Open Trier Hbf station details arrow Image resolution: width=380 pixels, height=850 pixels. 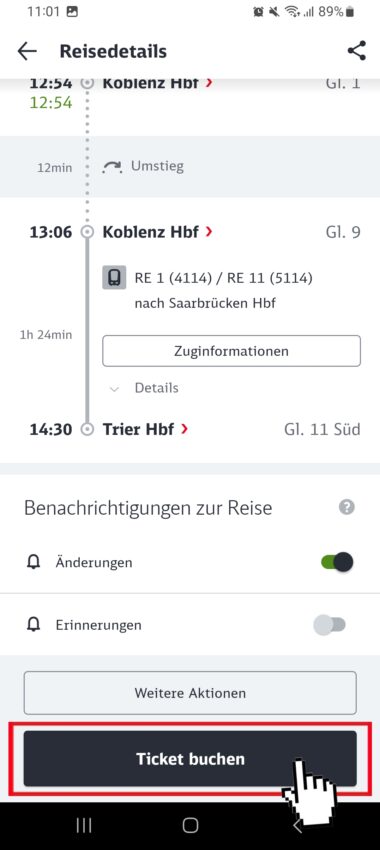coord(184,429)
